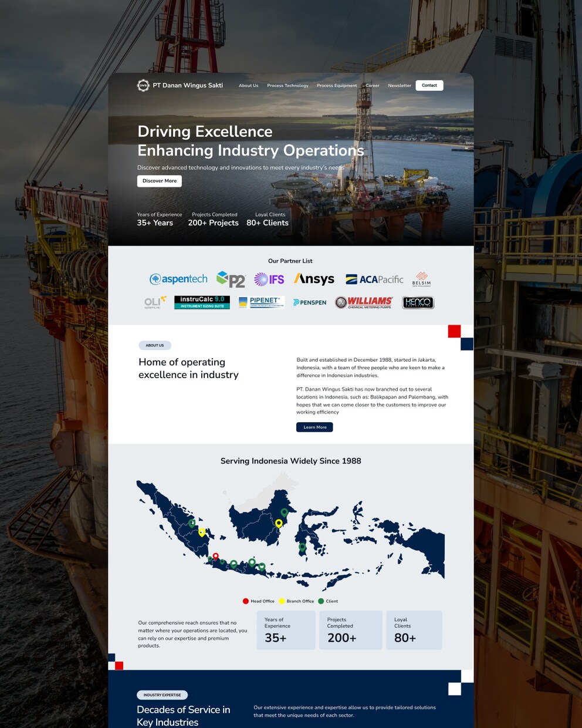Select the Loyal Clients 80+ card
The image size is (582, 728).
(414, 630)
